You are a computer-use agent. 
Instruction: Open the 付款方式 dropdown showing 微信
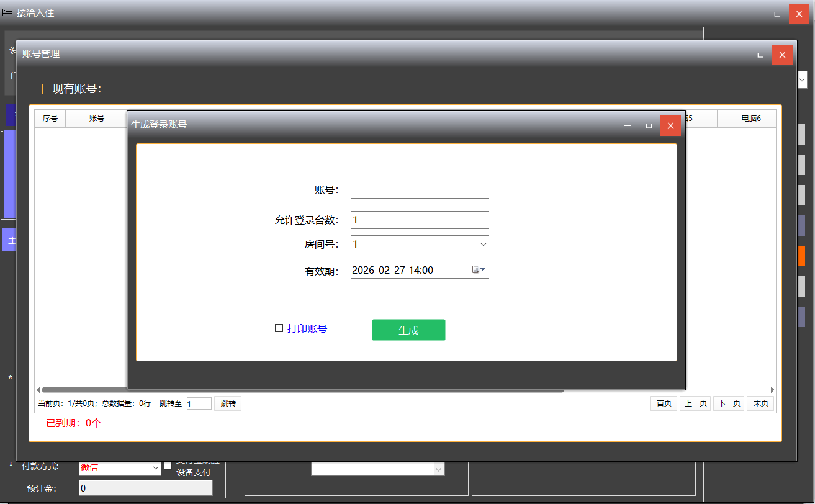pos(156,468)
